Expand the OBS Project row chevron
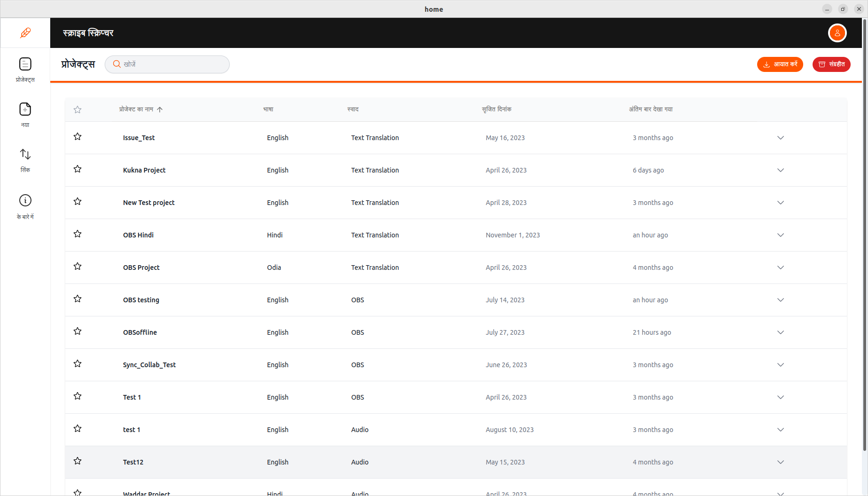Viewport: 868px width, 496px height. [781, 268]
